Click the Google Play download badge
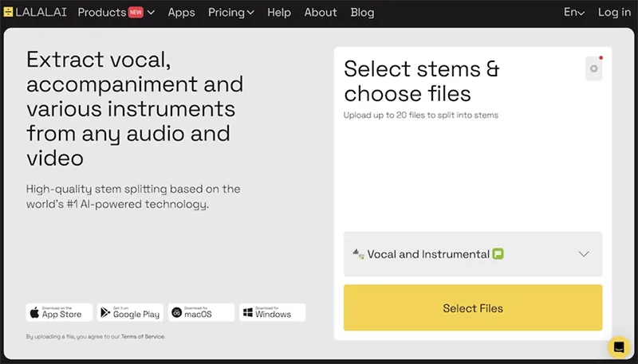This screenshot has height=364, width=638. pyautogui.click(x=131, y=311)
